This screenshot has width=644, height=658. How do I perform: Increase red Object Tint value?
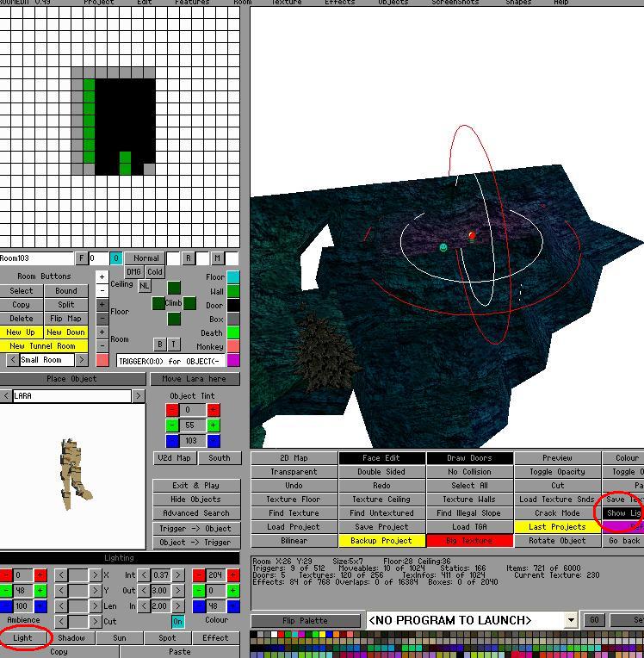[213, 410]
